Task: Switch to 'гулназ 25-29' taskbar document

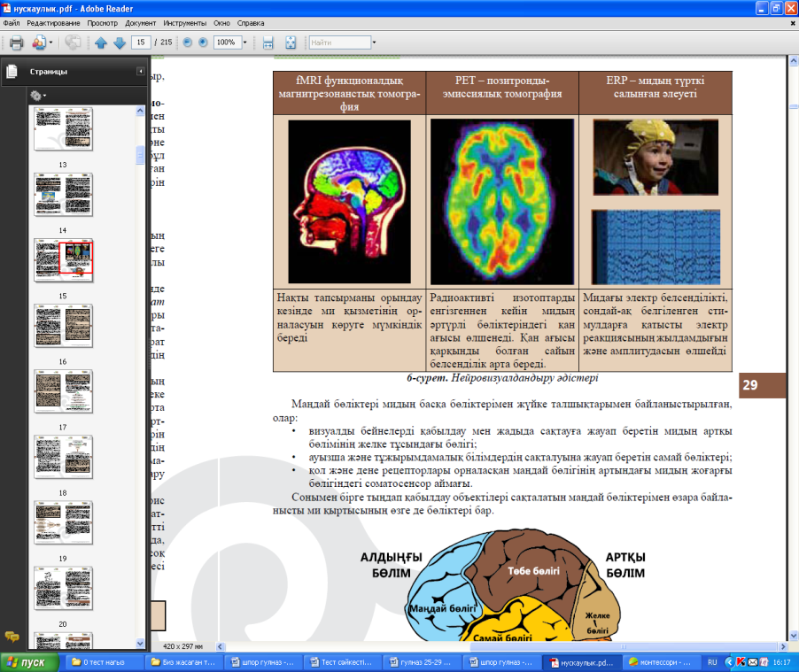Action: (422, 662)
